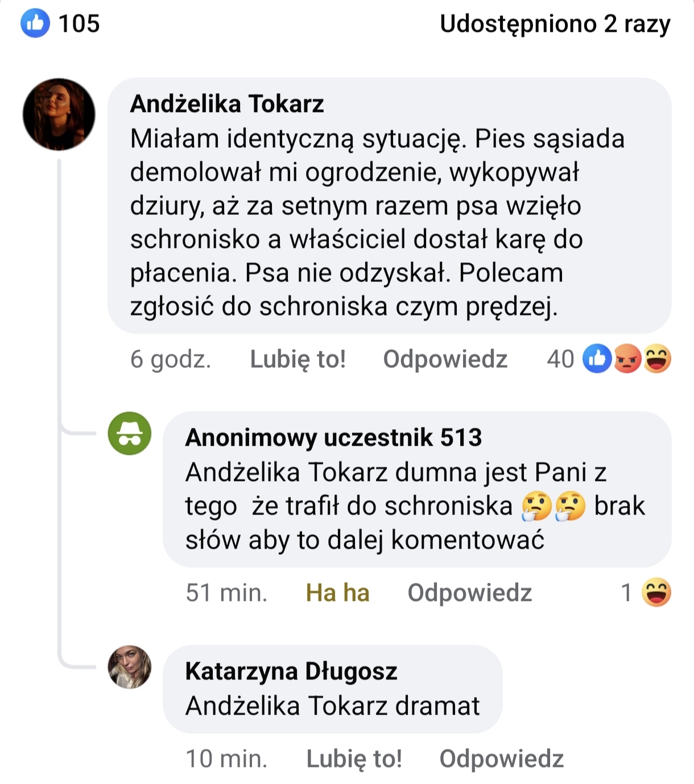Open the anonymous participant avatar icon
The image size is (694, 784).
[130, 433]
